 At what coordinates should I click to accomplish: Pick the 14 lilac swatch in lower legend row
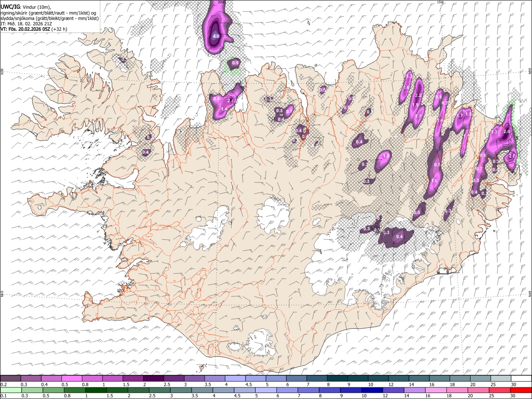[414, 390]
